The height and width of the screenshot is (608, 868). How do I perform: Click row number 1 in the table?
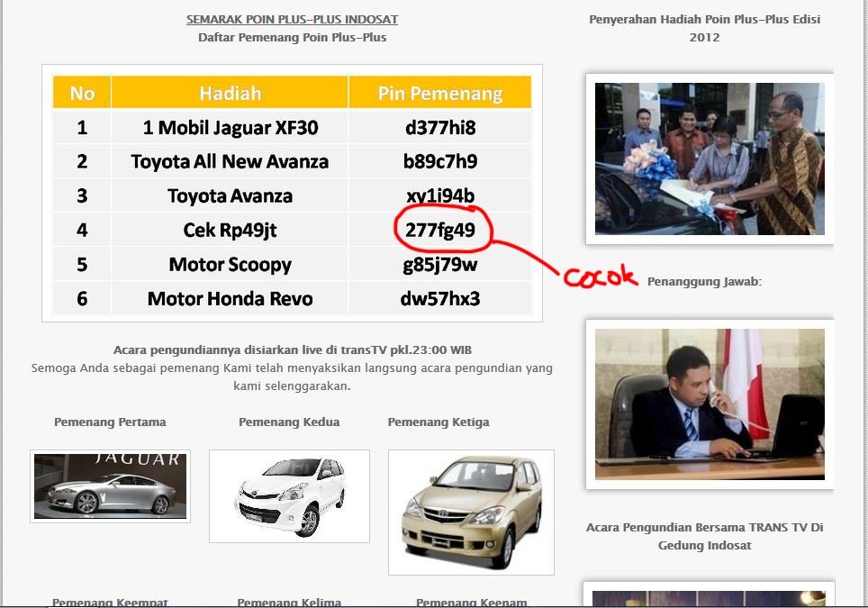coord(82,127)
